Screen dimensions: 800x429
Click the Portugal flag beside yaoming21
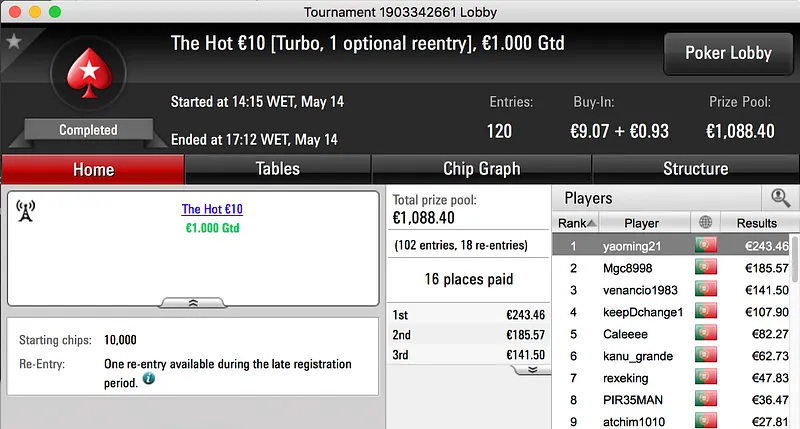(x=707, y=245)
